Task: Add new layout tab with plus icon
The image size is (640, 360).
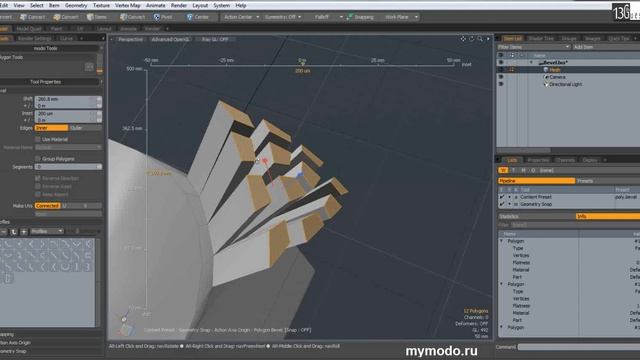Action: pyautogui.click(x=167, y=29)
